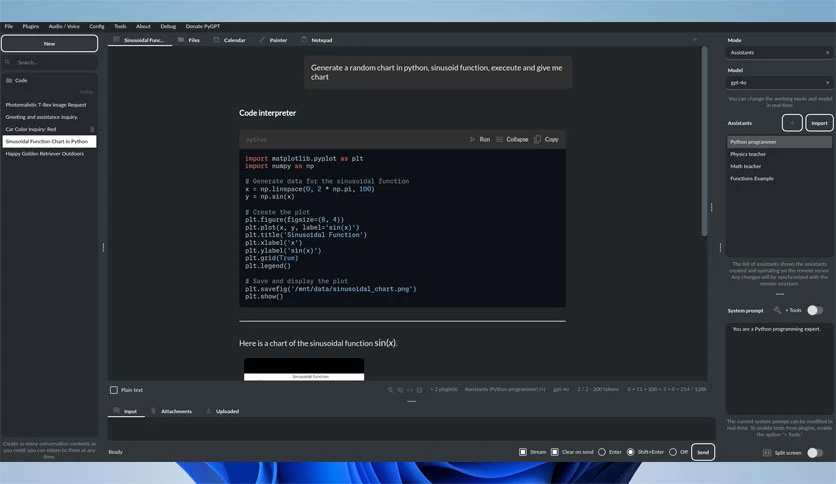The width and height of the screenshot is (836, 484).
Task: Collapse the python code block
Action: coord(512,139)
